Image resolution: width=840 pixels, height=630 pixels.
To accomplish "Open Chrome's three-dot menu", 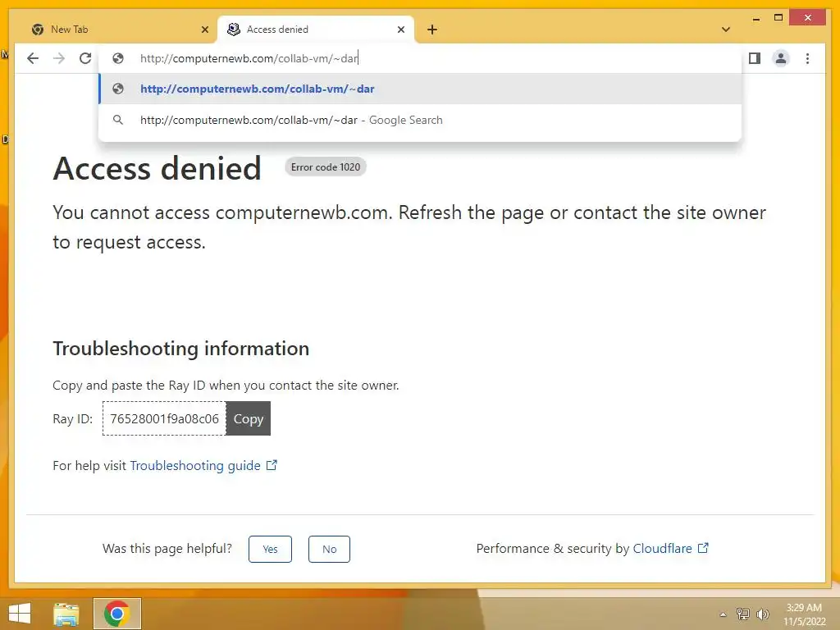I will (807, 58).
